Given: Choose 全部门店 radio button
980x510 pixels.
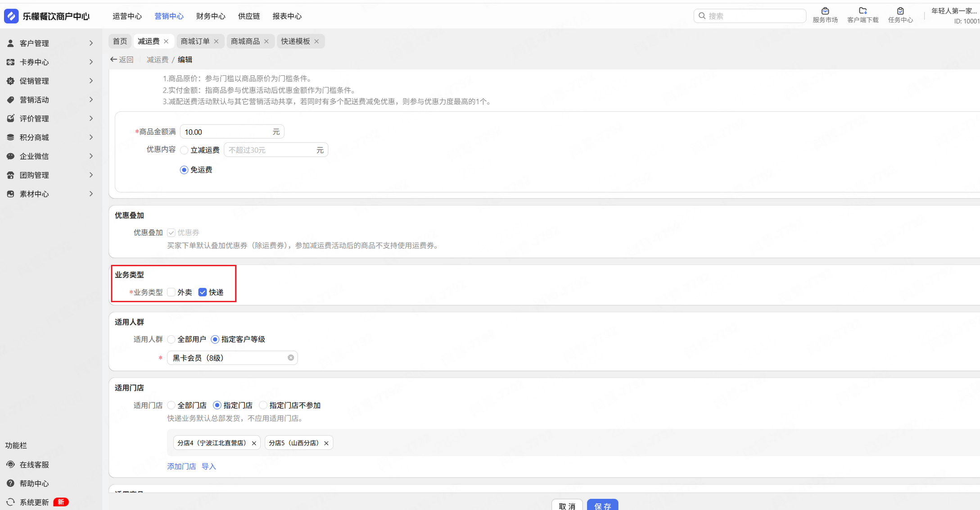Looking at the screenshot, I should pos(172,405).
